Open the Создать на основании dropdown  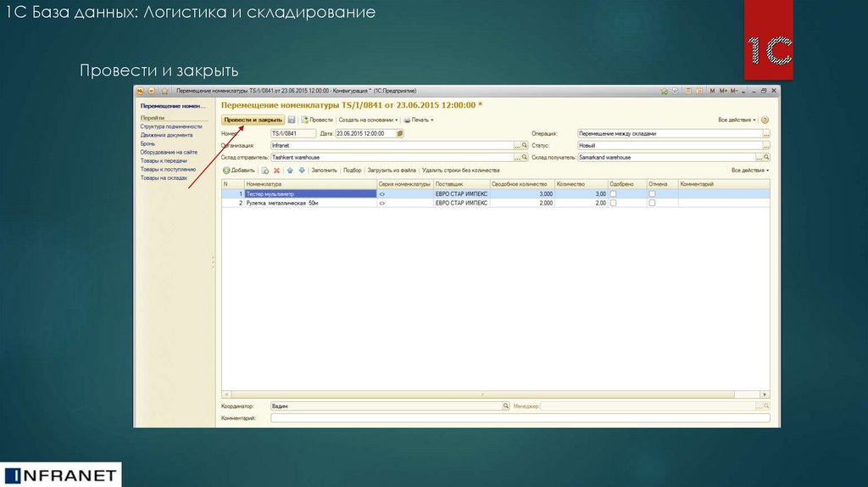(368, 120)
